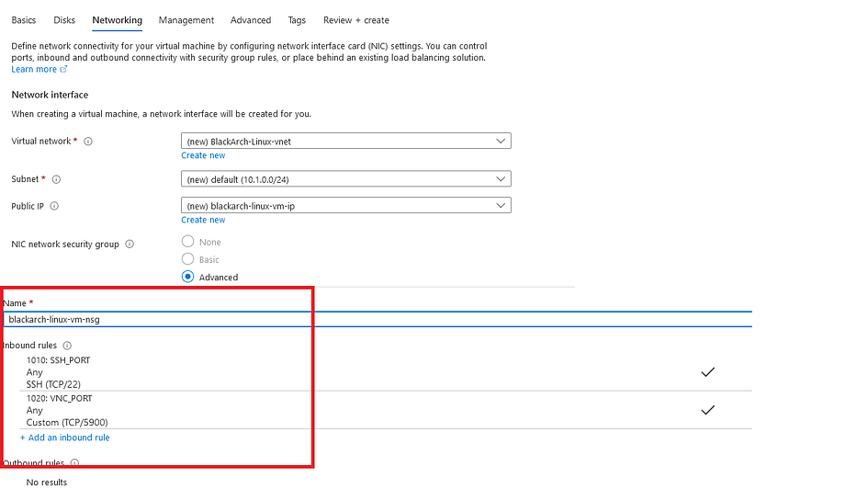Select the Advanced security group option
Image resolution: width=868 pixels, height=489 pixels.
tap(187, 277)
